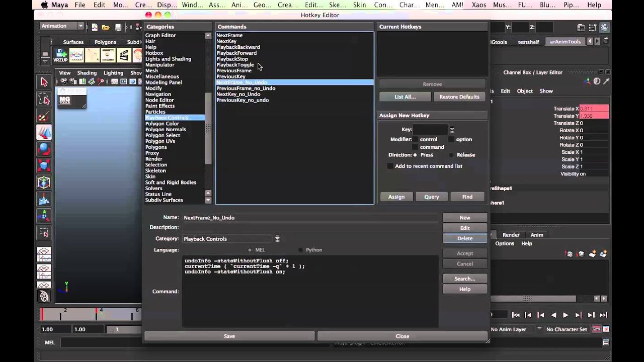Open the Skin menu in menu bar
Viewport: 644px width, 362px height.
tap(359, 5)
